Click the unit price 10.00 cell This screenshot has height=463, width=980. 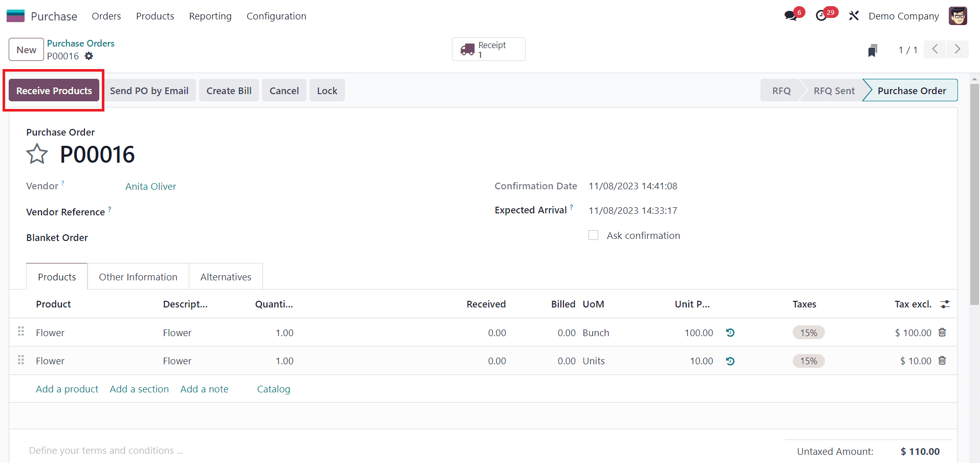(x=701, y=361)
